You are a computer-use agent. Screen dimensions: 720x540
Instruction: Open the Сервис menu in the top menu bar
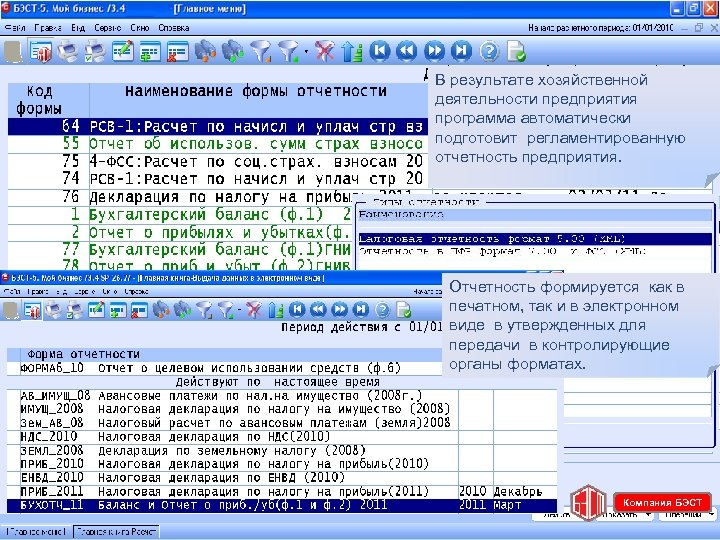[x=108, y=28]
